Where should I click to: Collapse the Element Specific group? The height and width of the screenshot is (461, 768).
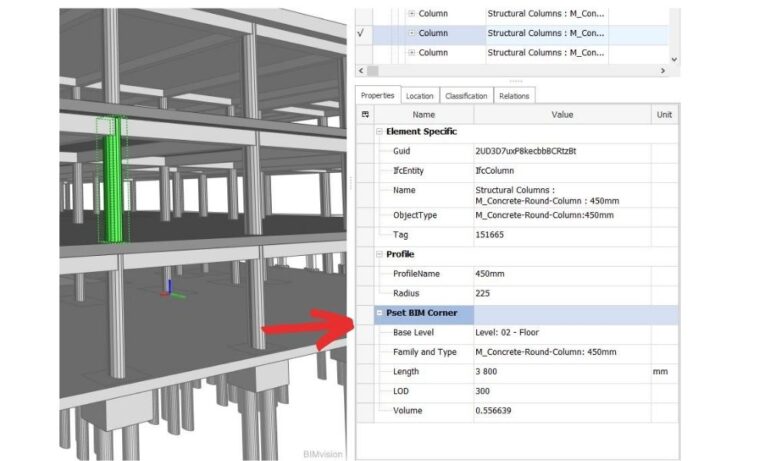point(379,131)
